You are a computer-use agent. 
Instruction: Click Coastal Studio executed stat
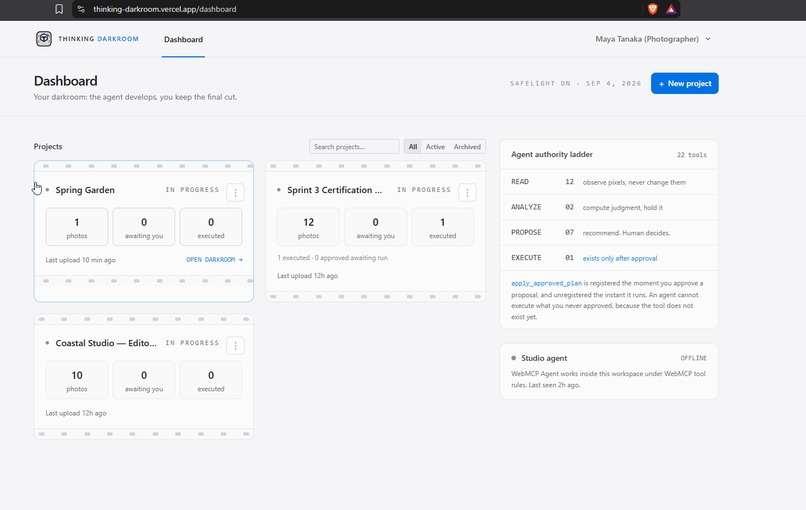[x=211, y=380]
